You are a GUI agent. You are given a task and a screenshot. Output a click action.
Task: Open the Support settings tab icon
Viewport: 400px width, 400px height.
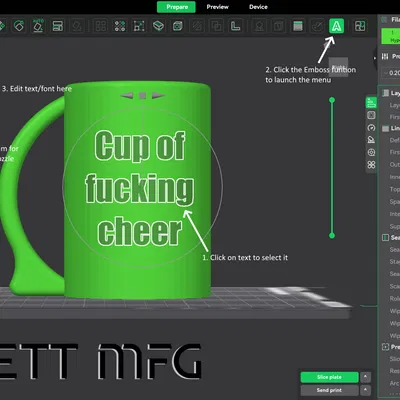[x=371, y=140]
